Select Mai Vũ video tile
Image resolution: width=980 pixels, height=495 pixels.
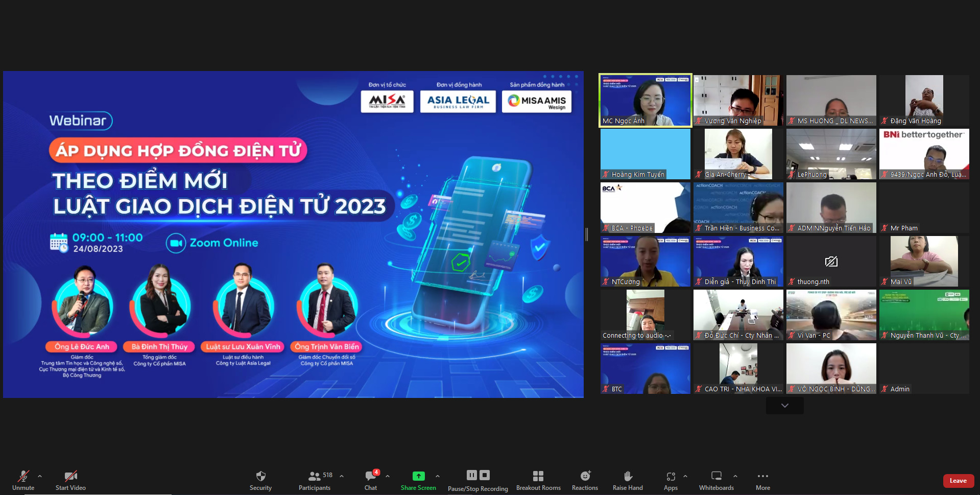click(924, 261)
